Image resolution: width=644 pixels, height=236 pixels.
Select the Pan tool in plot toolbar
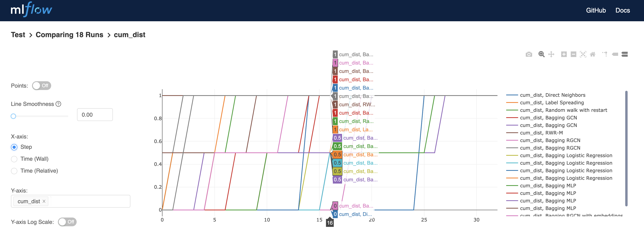(551, 54)
